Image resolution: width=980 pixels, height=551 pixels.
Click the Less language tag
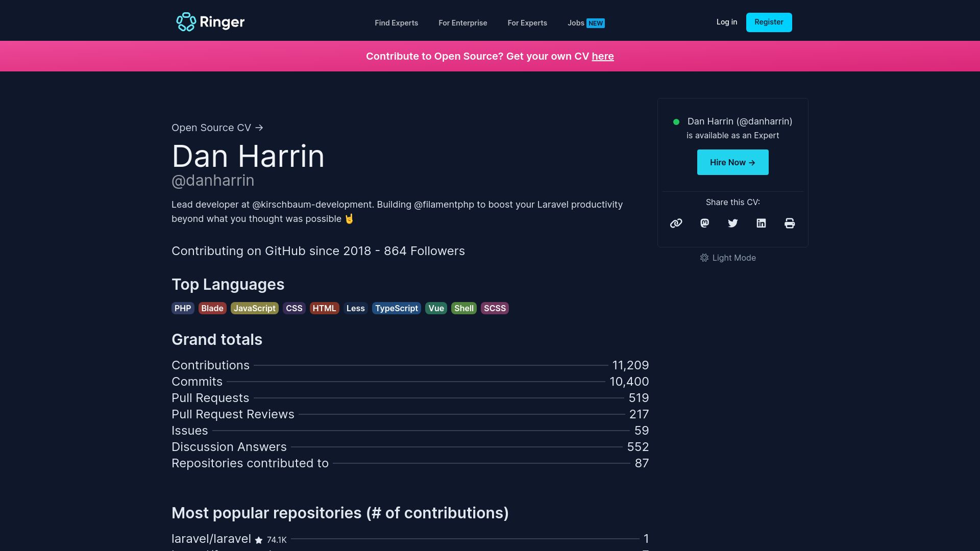coord(356,308)
